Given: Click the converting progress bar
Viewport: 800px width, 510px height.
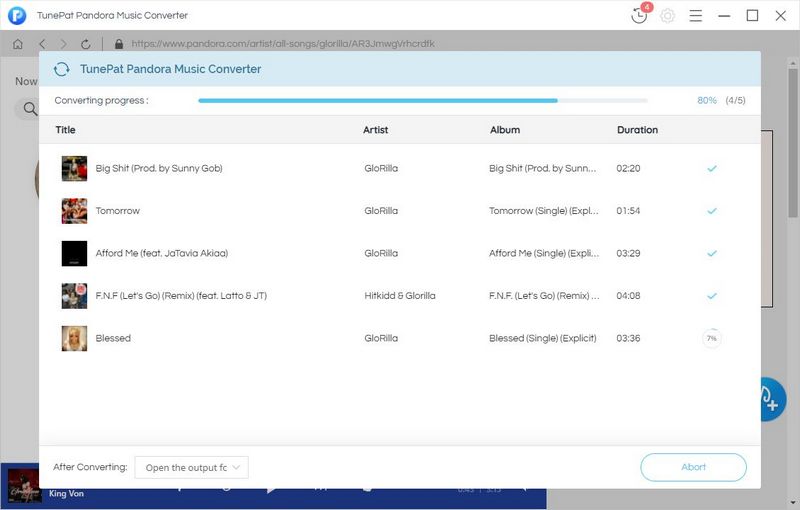Looking at the screenshot, I should tap(423, 100).
